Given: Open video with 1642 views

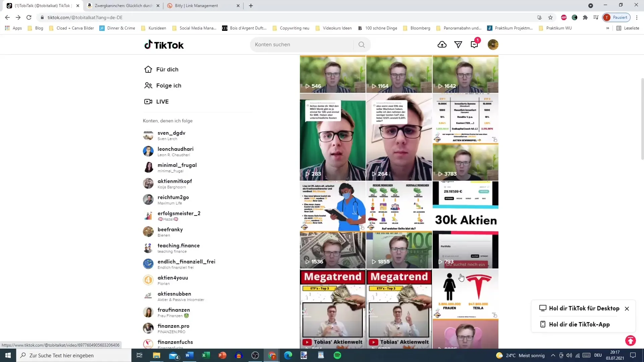Looking at the screenshot, I should point(466,74).
